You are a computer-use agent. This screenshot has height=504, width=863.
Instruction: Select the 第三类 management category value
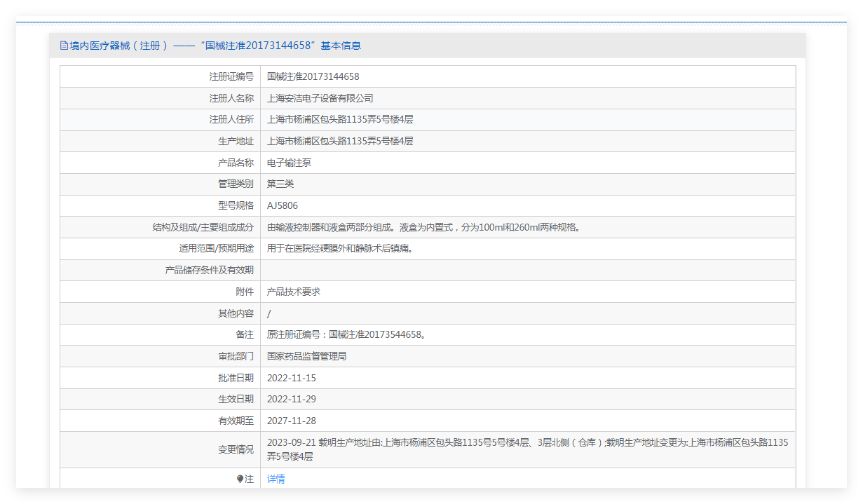tap(280, 184)
